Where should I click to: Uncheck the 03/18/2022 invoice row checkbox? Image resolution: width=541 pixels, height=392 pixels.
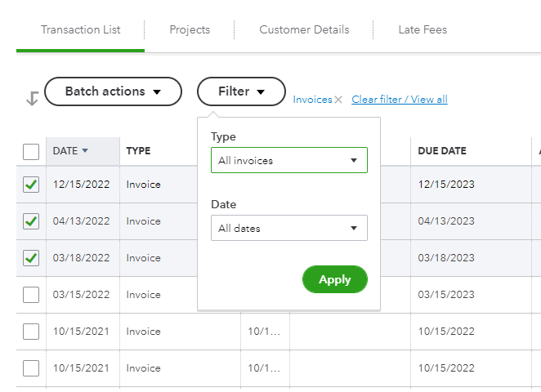[31, 258]
